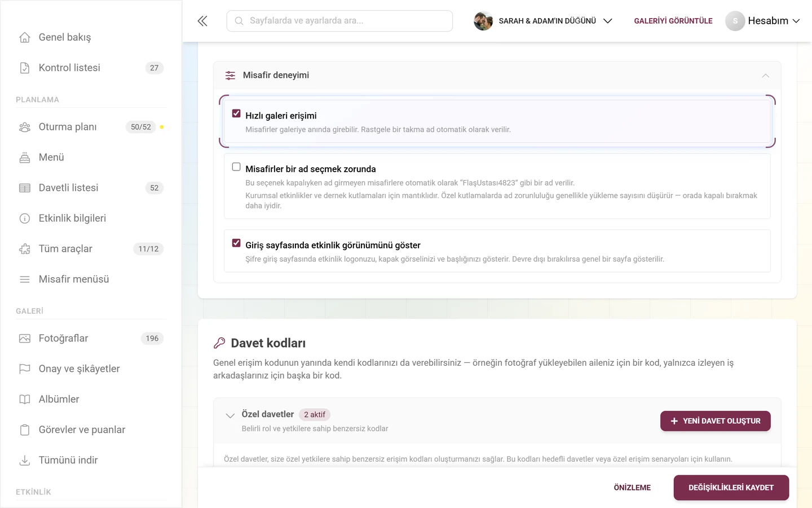Click the open book icon beside Albümler
The height and width of the screenshot is (508, 812).
point(25,400)
